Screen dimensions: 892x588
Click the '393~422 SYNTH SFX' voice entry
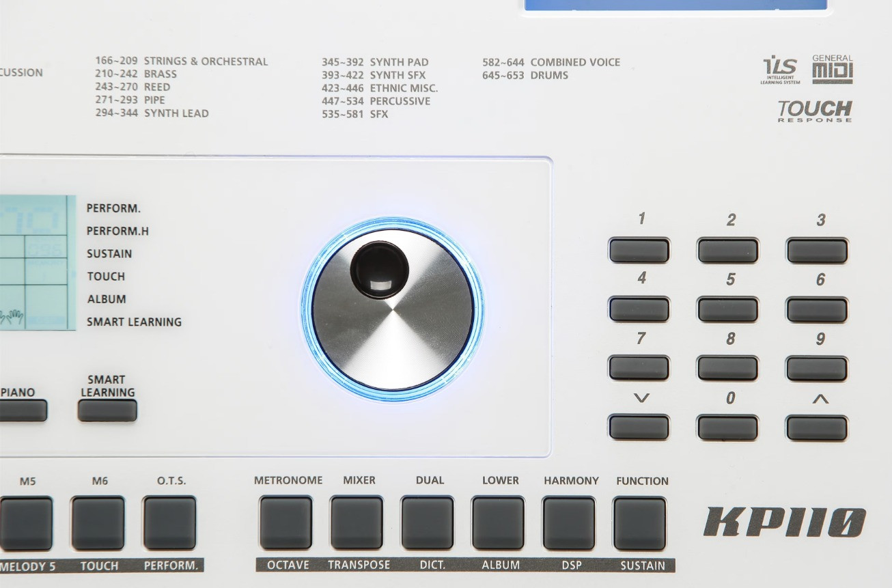click(x=374, y=75)
